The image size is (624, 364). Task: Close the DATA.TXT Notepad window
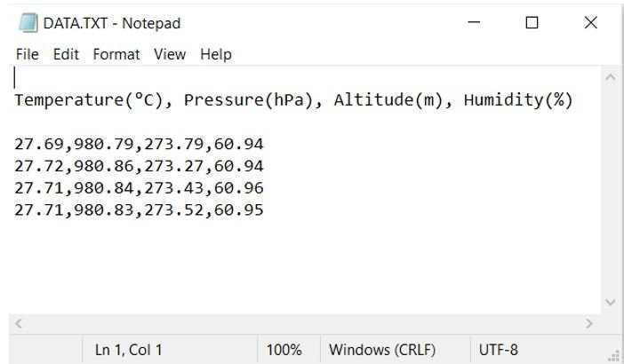590,23
